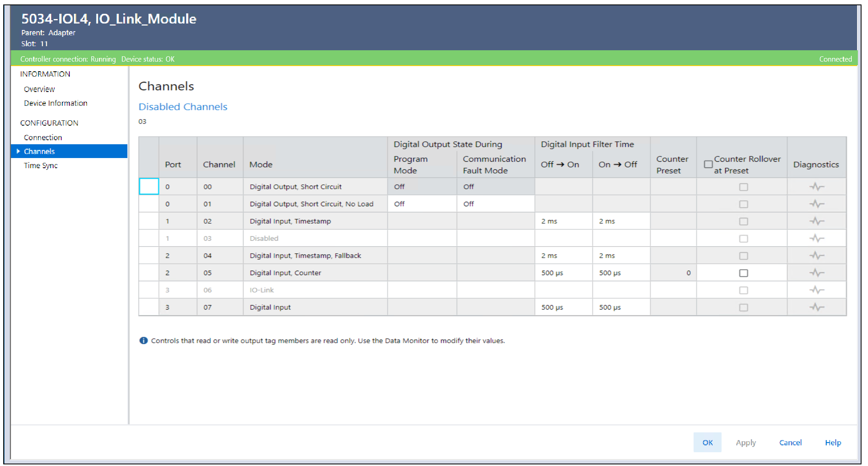Select the row header cell for channel 05

(x=149, y=273)
